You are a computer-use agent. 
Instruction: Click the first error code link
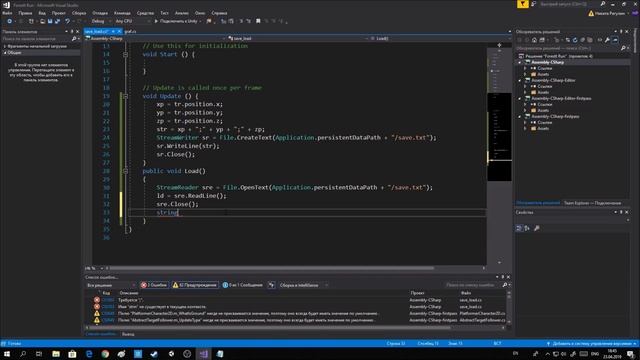click(108, 300)
